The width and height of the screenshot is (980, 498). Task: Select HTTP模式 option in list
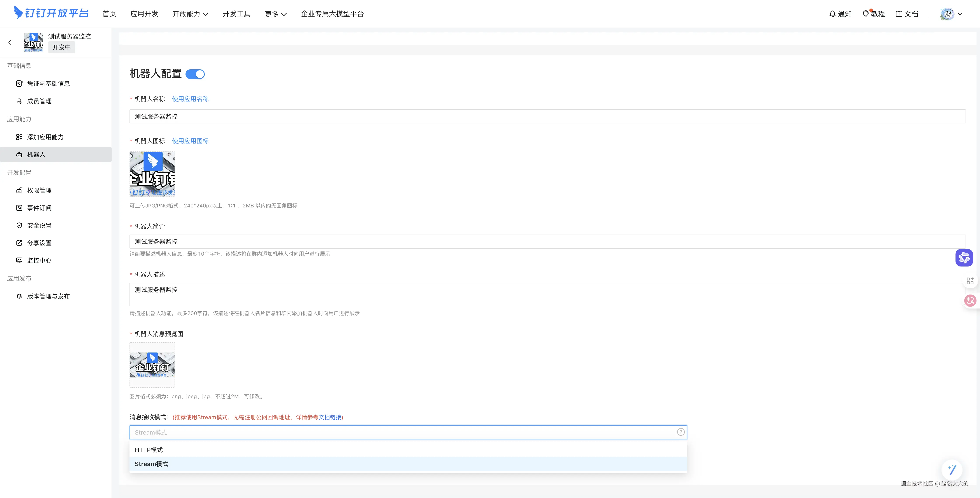point(149,450)
